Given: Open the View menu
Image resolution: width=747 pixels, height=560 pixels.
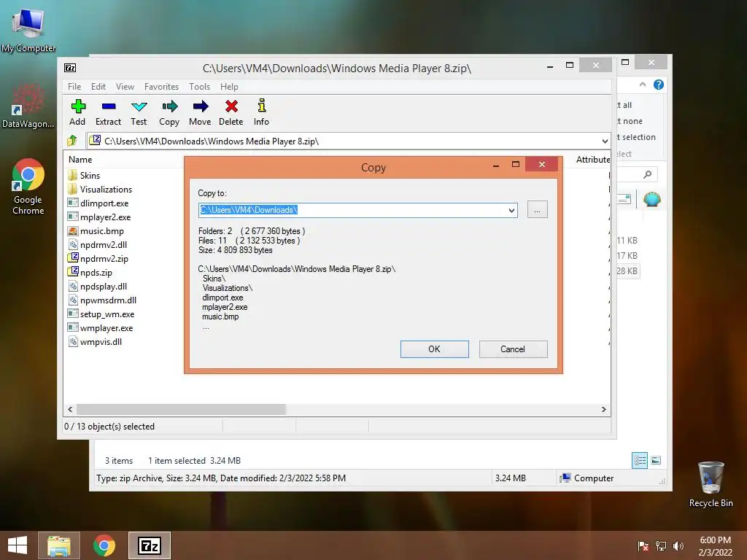Looking at the screenshot, I should coord(125,87).
